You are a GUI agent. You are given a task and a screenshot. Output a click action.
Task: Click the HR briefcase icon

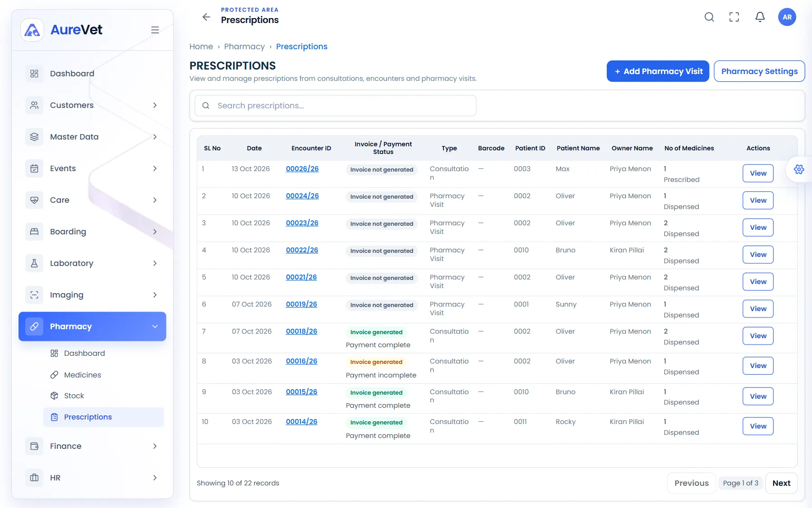tap(34, 478)
